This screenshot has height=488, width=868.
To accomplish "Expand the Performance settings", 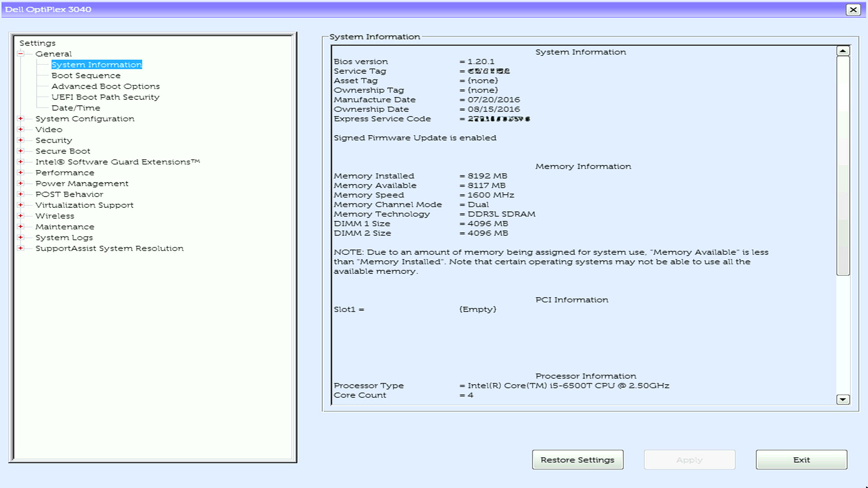I will coord(21,172).
